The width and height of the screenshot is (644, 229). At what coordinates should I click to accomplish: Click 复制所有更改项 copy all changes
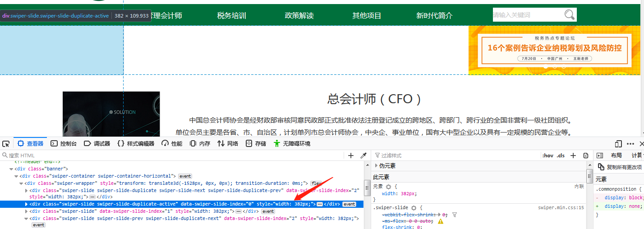pos(620,167)
